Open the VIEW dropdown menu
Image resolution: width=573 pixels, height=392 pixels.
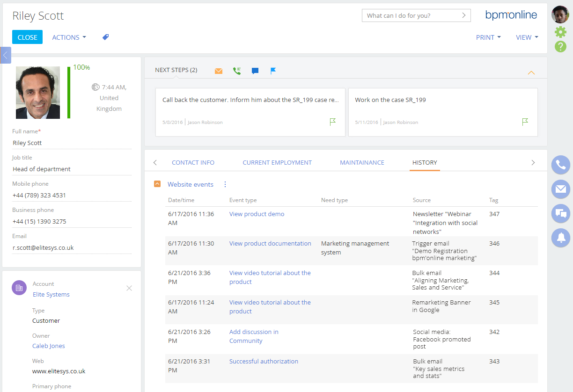coord(527,37)
